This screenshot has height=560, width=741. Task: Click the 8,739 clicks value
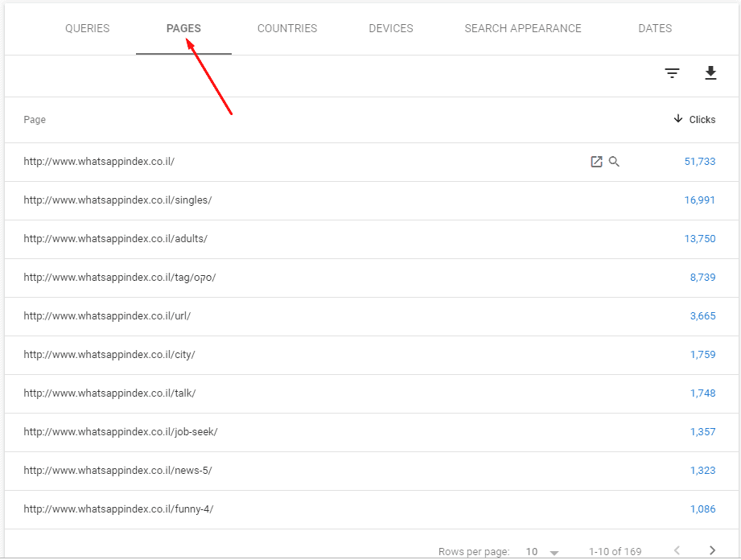pyautogui.click(x=702, y=278)
